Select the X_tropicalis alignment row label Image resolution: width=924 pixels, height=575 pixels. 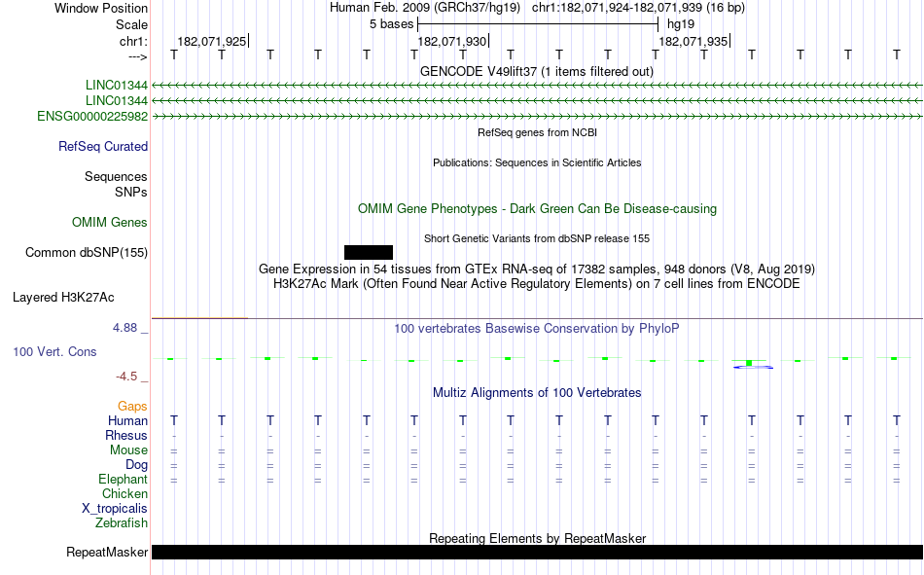click(115, 509)
